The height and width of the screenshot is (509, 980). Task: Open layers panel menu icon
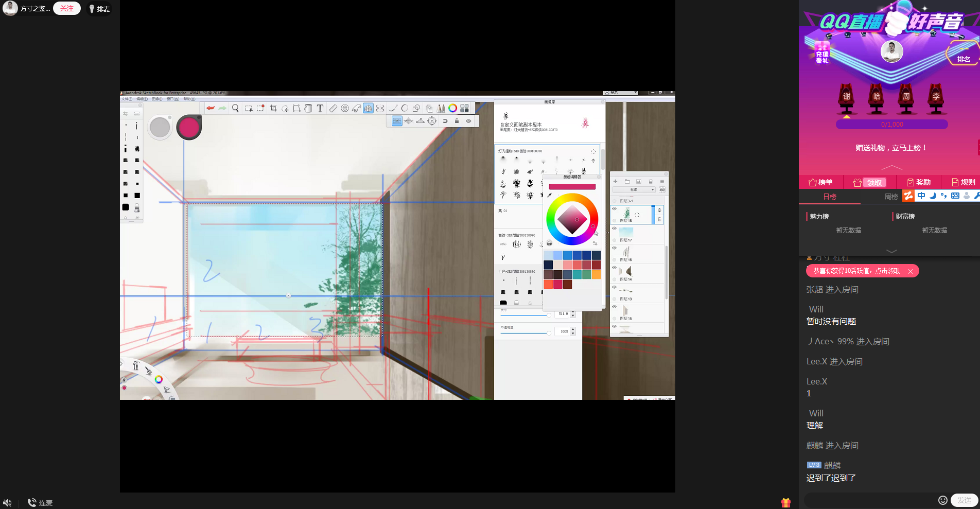click(x=662, y=182)
